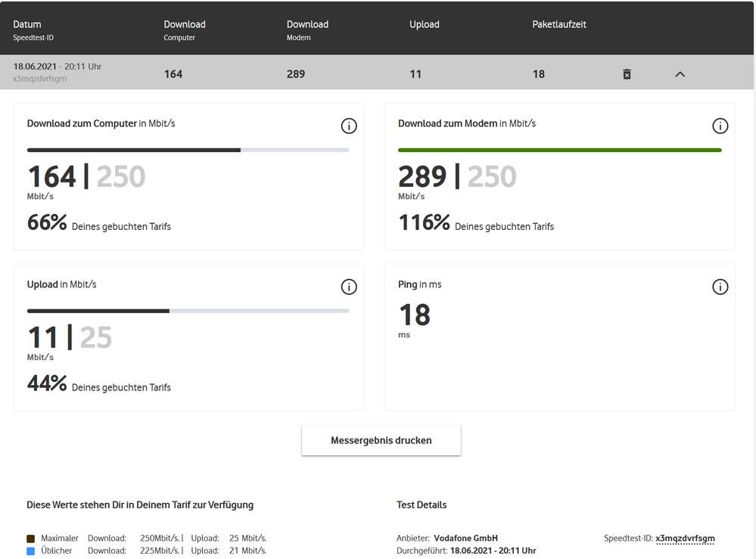Open info icon on Upload card
The height and width of the screenshot is (559, 756).
pos(349,287)
